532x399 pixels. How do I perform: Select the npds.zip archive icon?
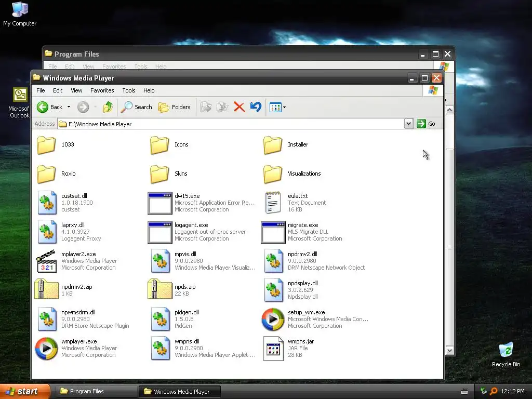[x=160, y=289]
